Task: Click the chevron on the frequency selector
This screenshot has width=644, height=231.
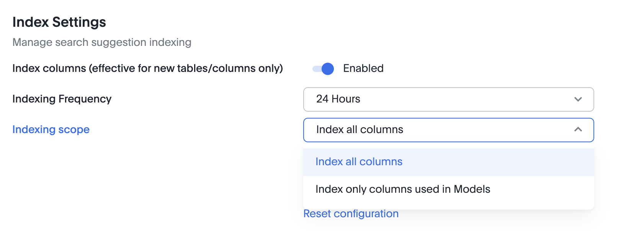Action: tap(578, 99)
